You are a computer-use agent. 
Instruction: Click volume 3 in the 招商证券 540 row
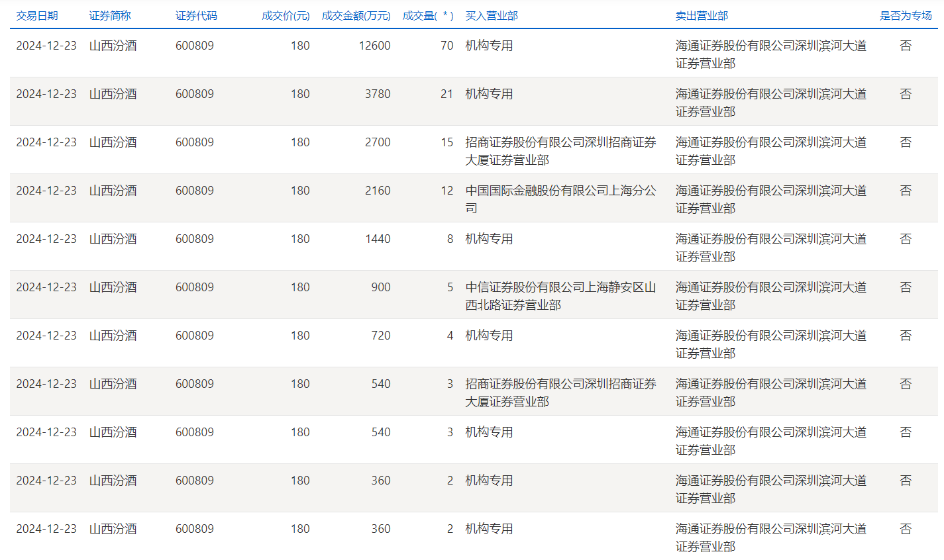[450, 384]
